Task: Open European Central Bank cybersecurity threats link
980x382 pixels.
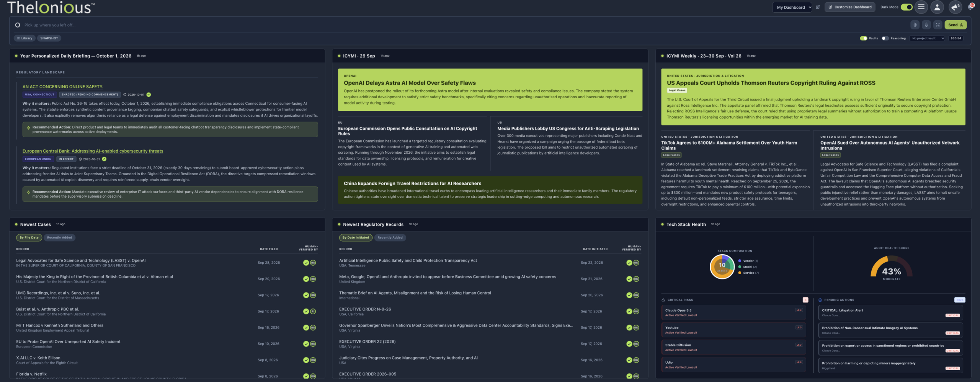Action: tap(93, 151)
